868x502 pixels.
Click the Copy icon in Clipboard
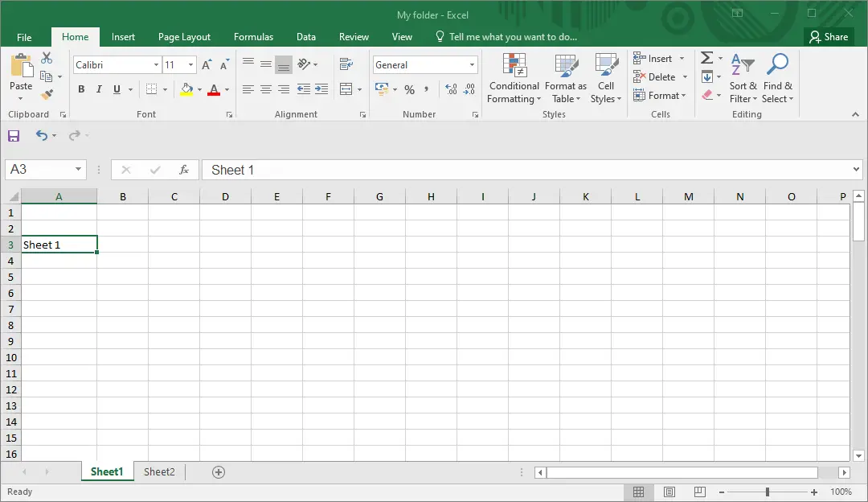[46, 76]
